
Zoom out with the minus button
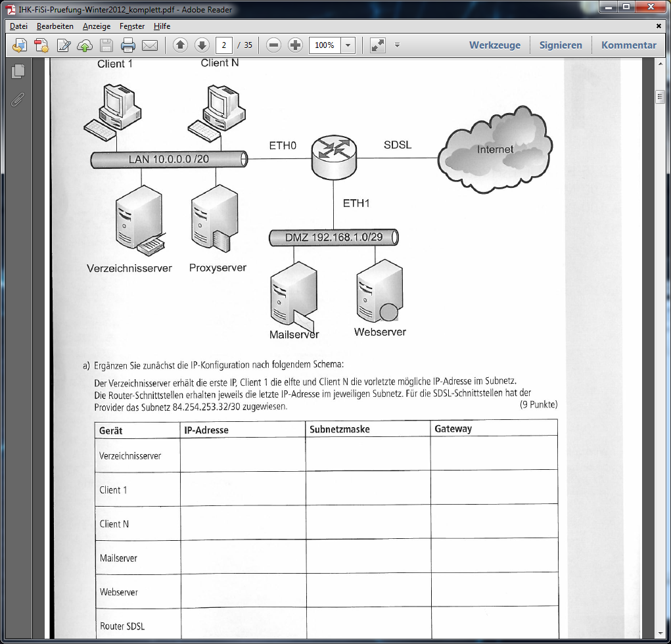(x=274, y=45)
